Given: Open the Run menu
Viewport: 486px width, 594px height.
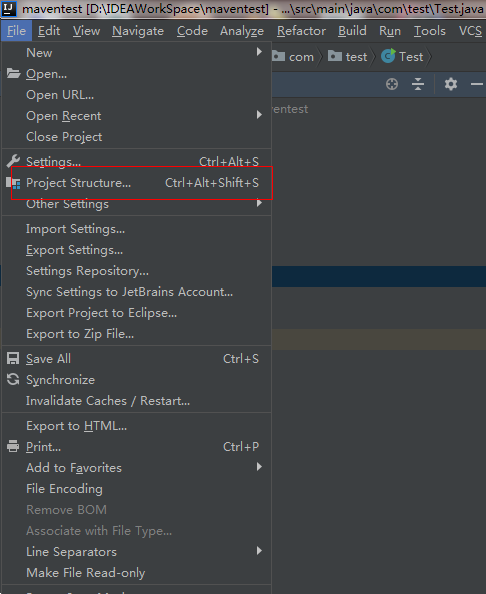Looking at the screenshot, I should 390,31.
